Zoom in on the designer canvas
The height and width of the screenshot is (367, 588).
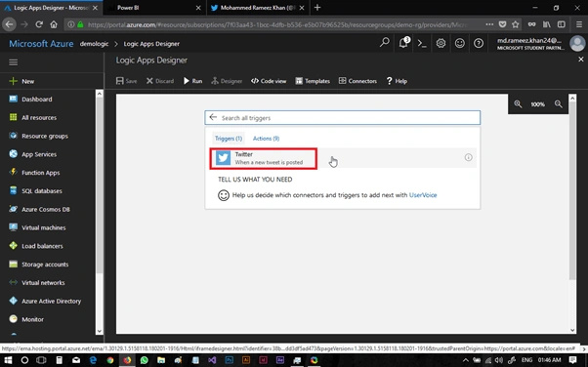[x=518, y=104]
